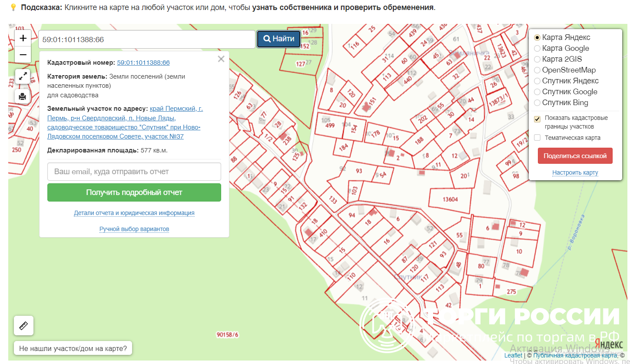The width and height of the screenshot is (630, 364).
Task: Click the Декларированная площадь 577 кв.м. text
Action: tap(107, 150)
